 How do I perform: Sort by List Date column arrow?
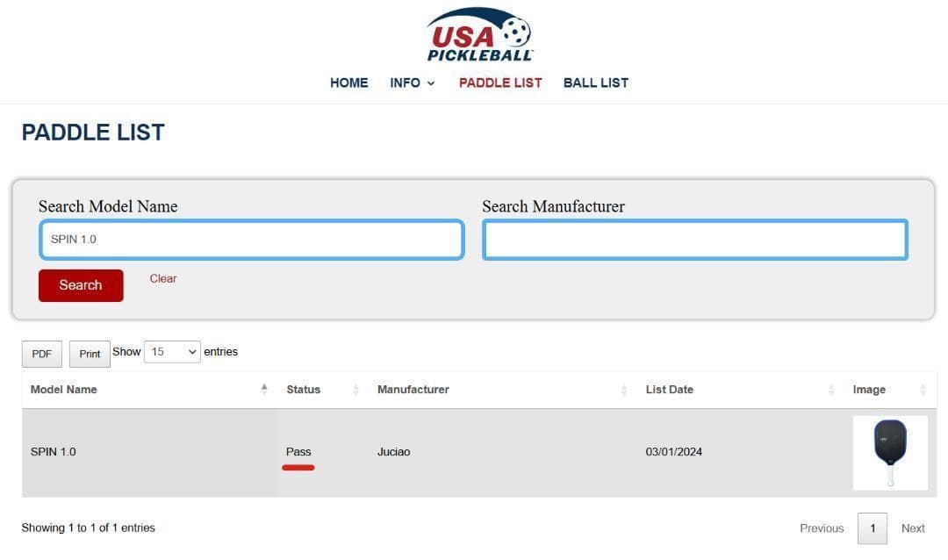click(x=831, y=390)
